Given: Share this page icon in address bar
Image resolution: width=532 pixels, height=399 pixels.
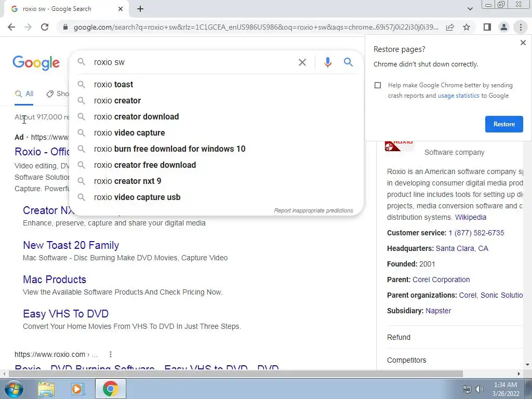Looking at the screenshot, I should pyautogui.click(x=450, y=27).
